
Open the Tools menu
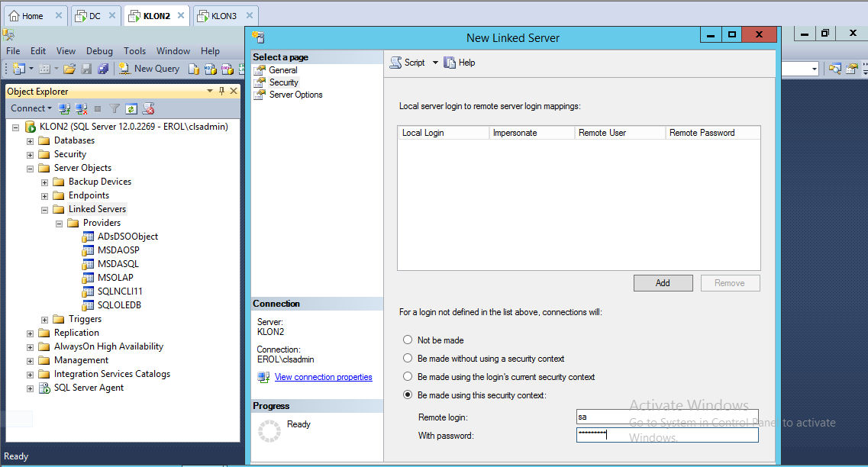pos(134,51)
